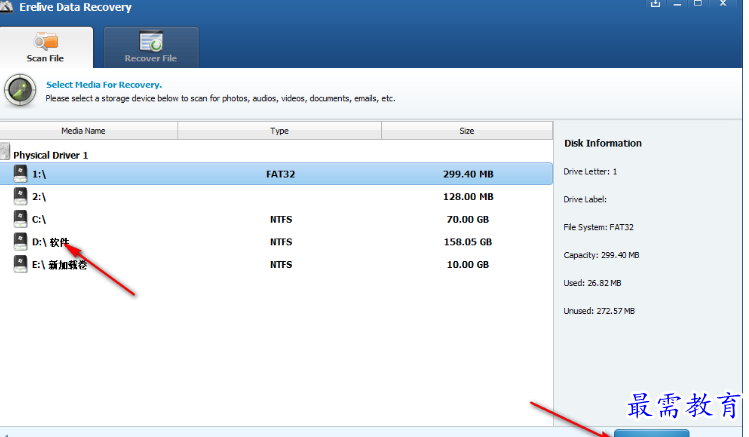Click the 70.00 GB size cell
The height and width of the screenshot is (437, 749).
(468, 220)
